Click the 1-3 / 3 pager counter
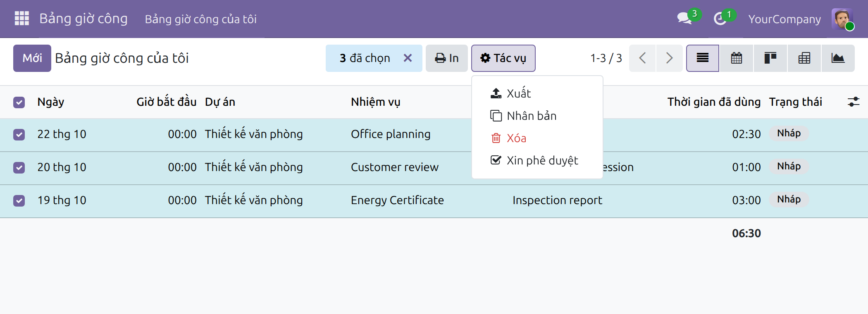The image size is (868, 314). point(606,58)
